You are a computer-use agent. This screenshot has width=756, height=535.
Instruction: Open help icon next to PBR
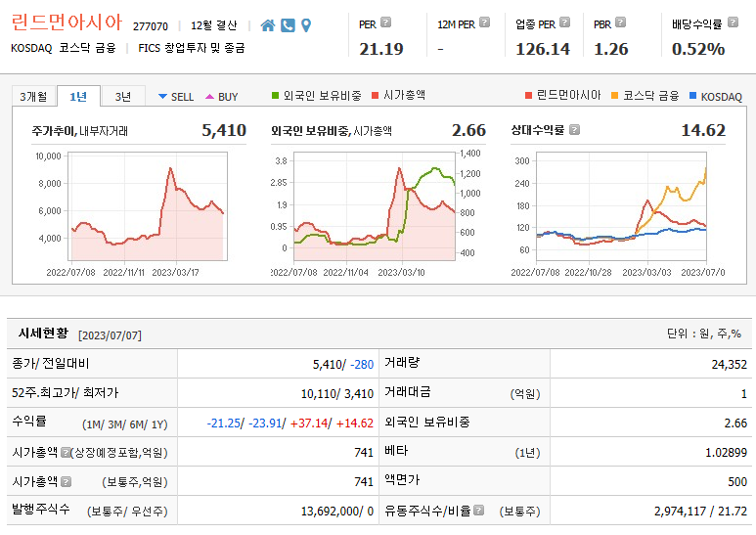pyautogui.click(x=621, y=22)
